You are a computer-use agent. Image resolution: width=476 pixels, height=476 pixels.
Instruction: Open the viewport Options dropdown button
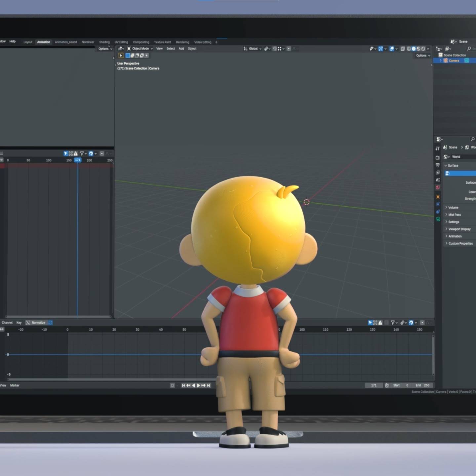coord(423,56)
